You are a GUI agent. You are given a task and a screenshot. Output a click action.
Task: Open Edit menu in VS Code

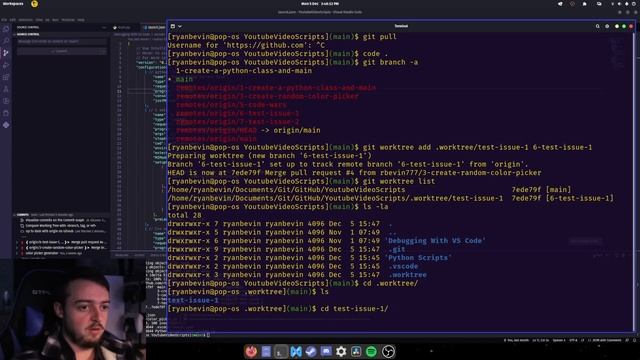click(13, 20)
